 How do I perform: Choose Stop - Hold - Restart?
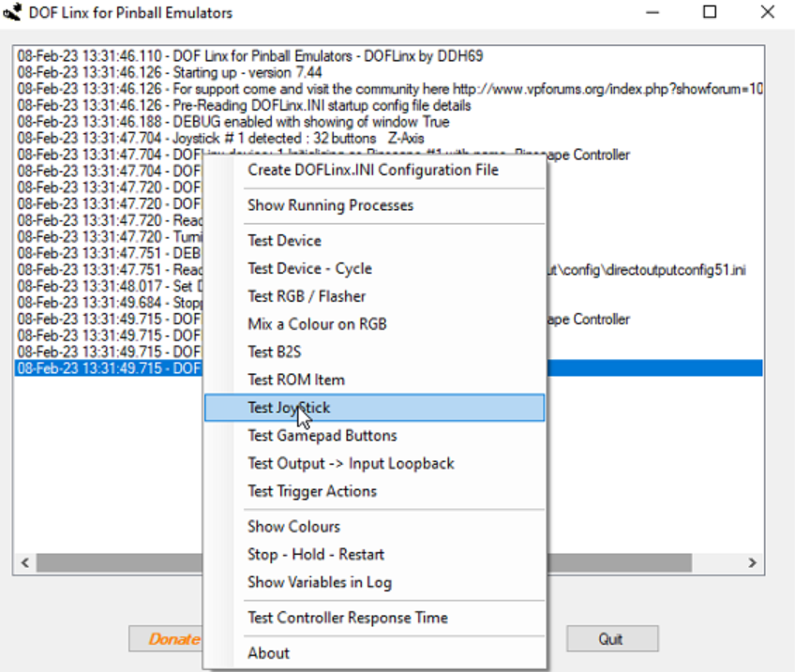click(x=374, y=555)
